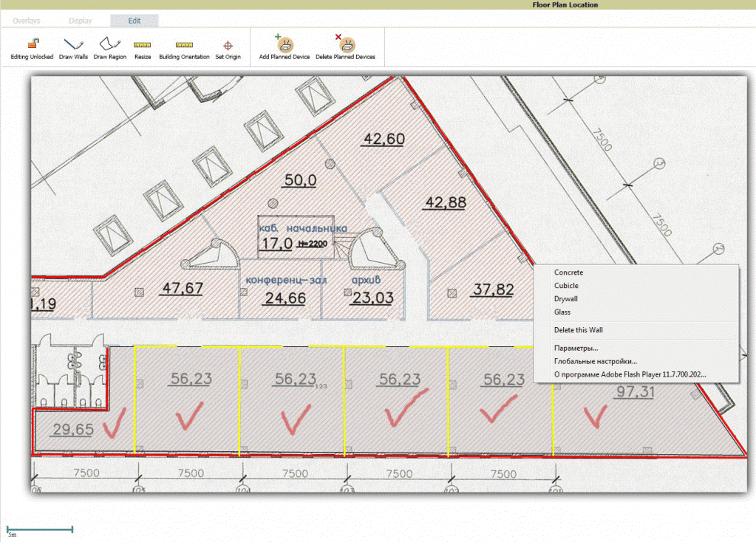Select the Draw Walls tool

click(73, 44)
